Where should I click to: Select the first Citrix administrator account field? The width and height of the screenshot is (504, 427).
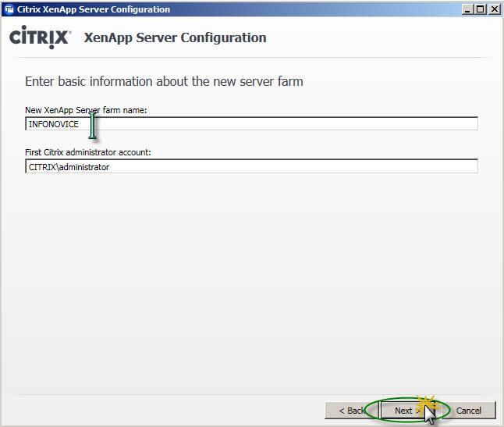click(251, 166)
